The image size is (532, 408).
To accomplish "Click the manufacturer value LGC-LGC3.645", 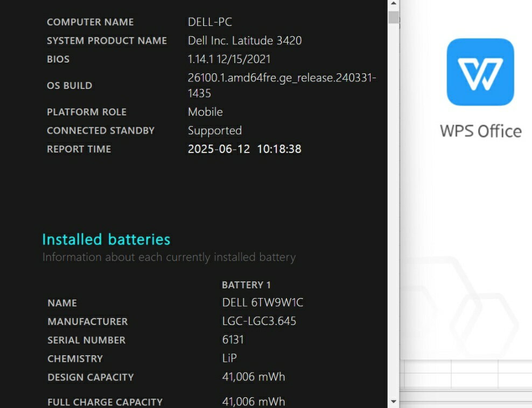I will pos(259,321).
